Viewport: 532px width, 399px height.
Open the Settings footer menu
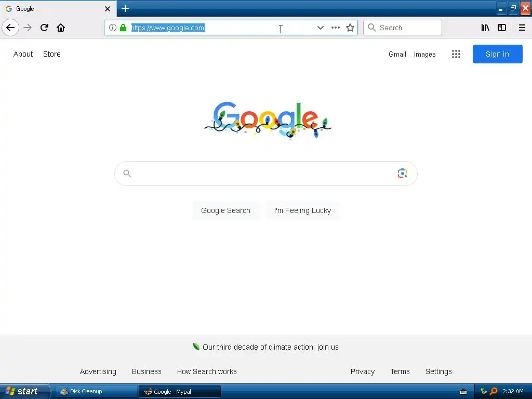(x=438, y=371)
